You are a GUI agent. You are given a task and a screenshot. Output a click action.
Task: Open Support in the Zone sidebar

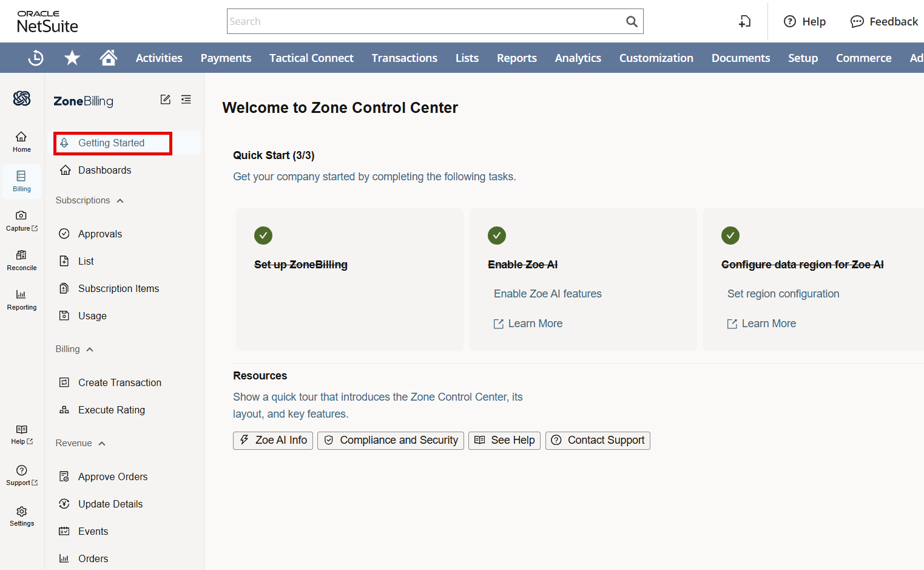tap(22, 475)
